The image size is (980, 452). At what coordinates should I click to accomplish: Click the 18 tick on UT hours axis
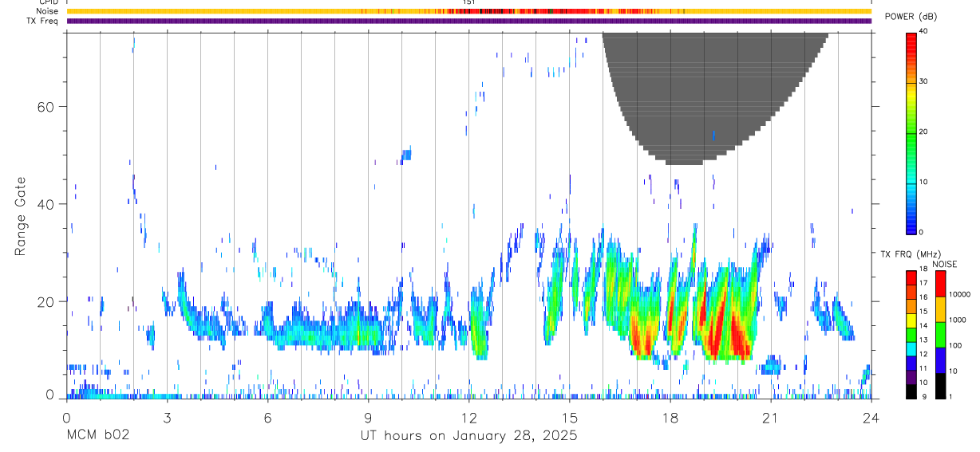click(670, 417)
